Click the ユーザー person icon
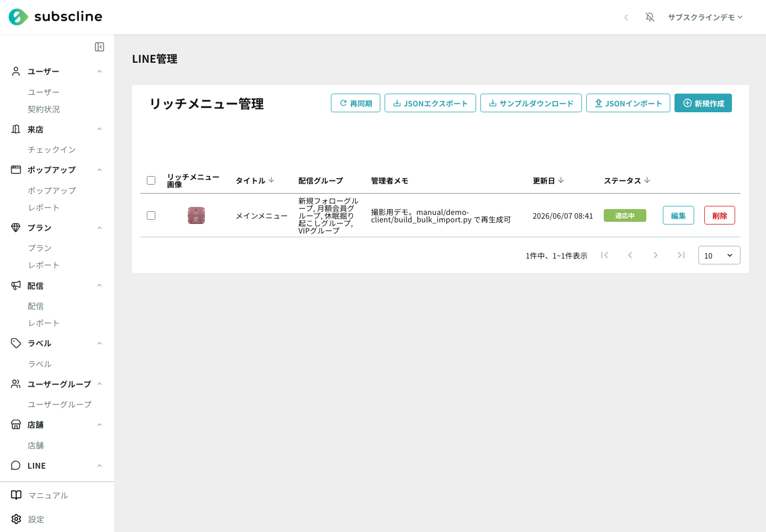Screen dimensions: 766x532 click(16, 71)
